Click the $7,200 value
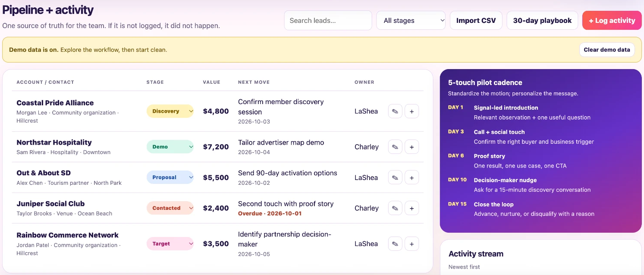This screenshot has width=644, height=275. pos(216,147)
